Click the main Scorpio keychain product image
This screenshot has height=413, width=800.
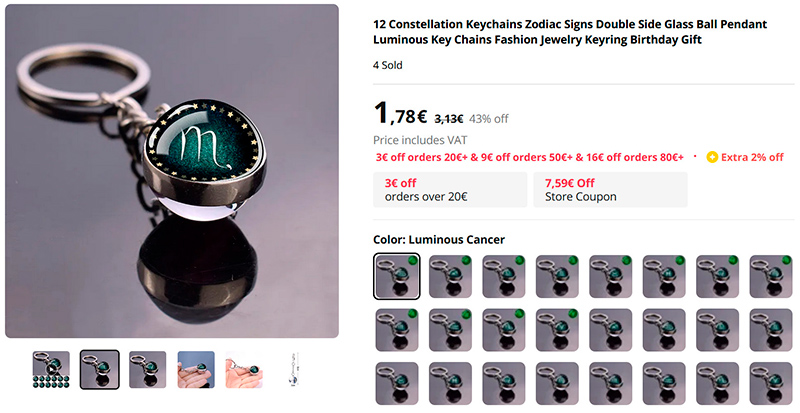point(172,171)
